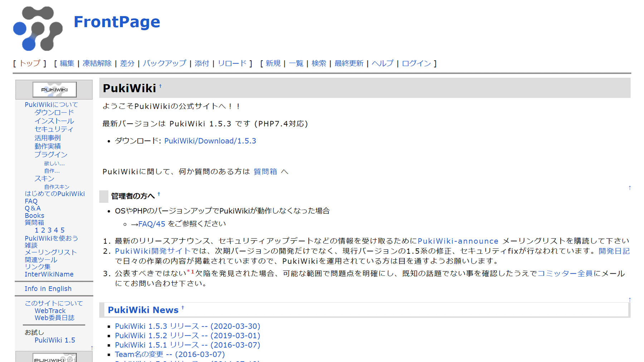The height and width of the screenshot is (362, 644).
Task: Click ログイン in the navigation bar
Action: click(x=416, y=63)
